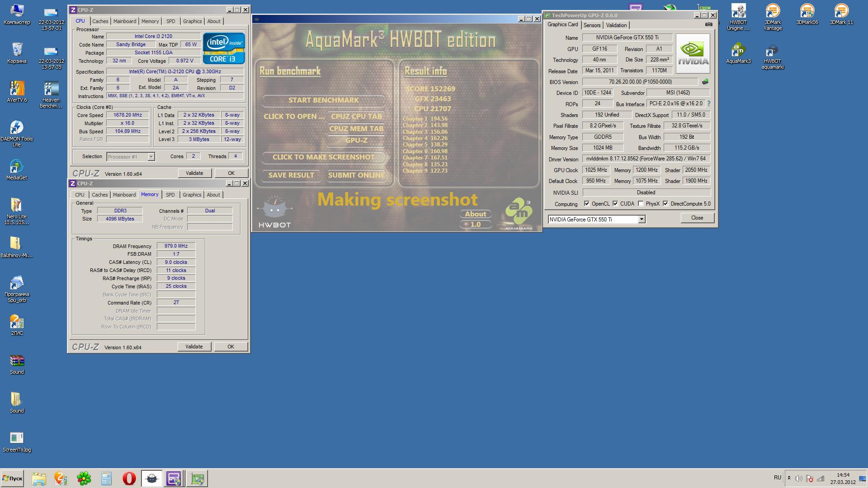Open the 3DMark Vantage desktop shortcut

point(773,17)
